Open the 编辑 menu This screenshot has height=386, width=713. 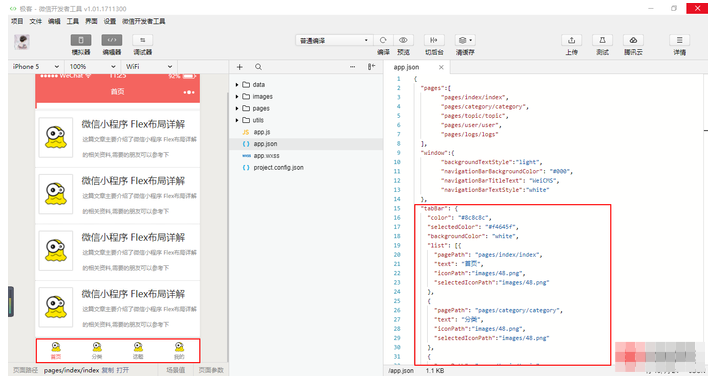(x=54, y=21)
